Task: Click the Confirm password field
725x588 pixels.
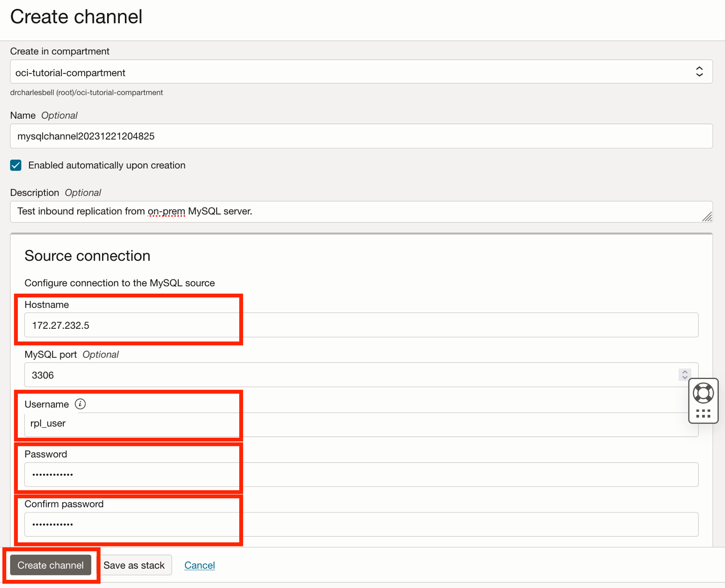Action: point(361,524)
